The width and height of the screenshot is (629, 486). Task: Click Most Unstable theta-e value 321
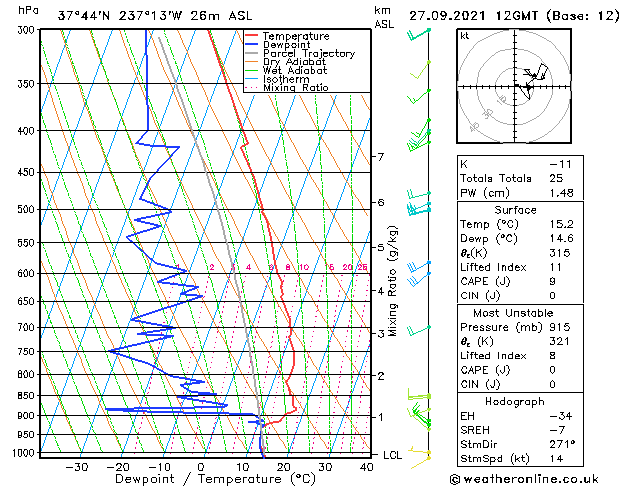pos(560,341)
